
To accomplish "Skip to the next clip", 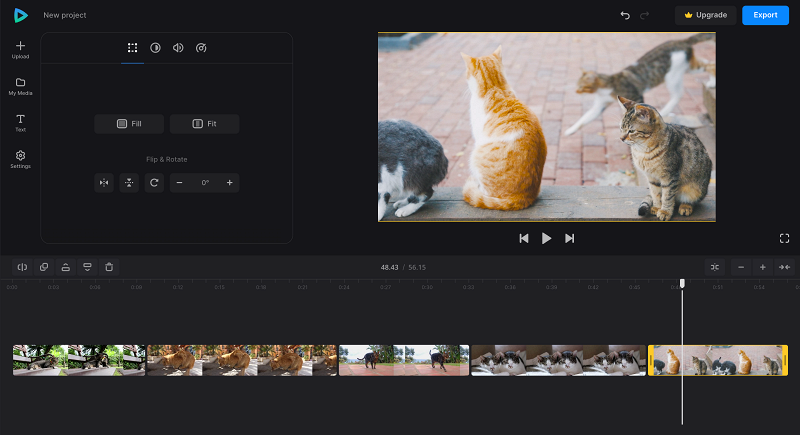I will pyautogui.click(x=569, y=239).
